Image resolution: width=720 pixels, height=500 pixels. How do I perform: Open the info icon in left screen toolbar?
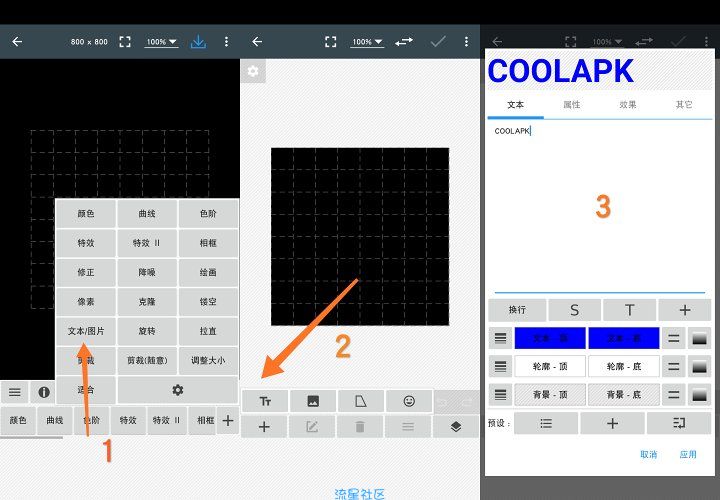44,392
